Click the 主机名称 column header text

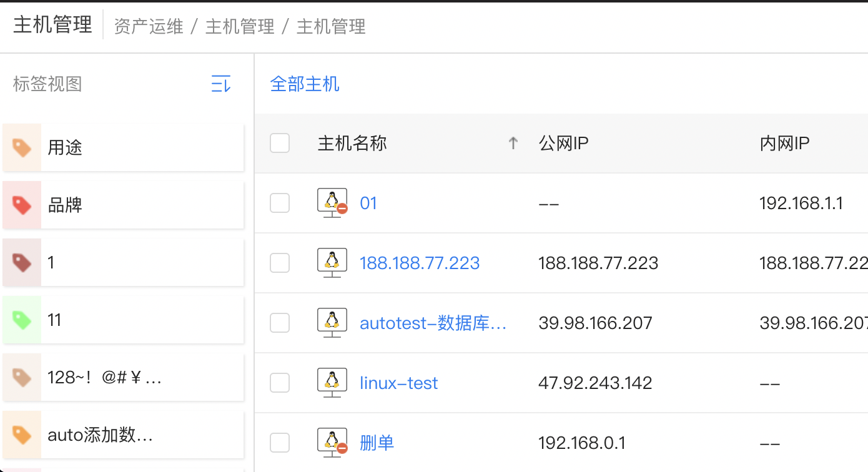click(x=352, y=144)
